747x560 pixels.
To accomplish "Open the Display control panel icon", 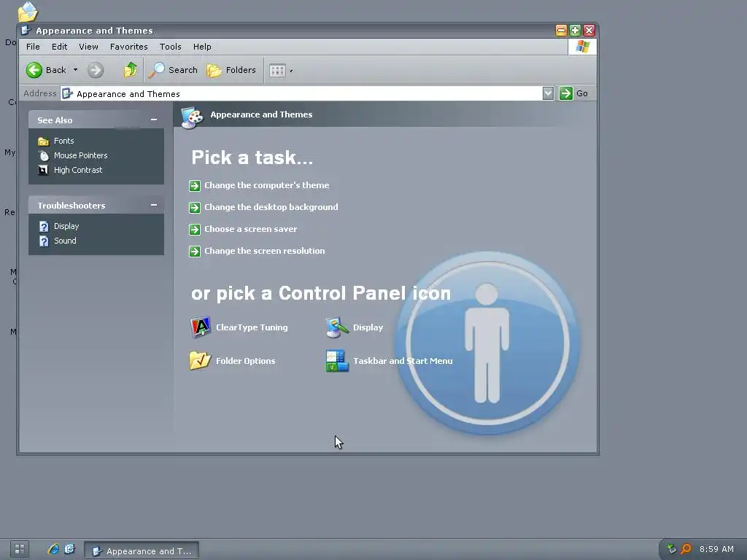I will [x=337, y=327].
